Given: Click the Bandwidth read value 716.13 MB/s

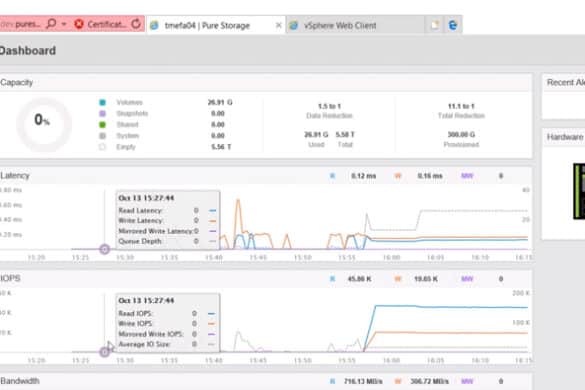Looking at the screenshot, I should [x=363, y=381].
